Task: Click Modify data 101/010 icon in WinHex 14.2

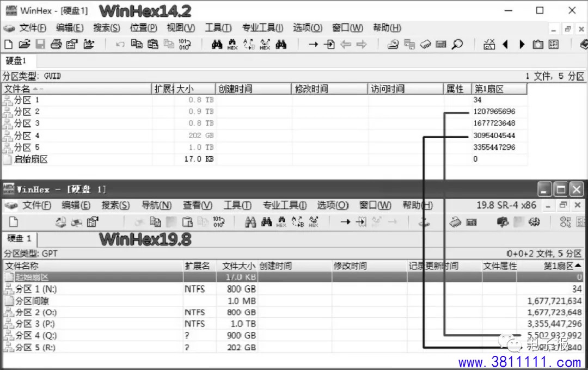Action: [x=185, y=44]
